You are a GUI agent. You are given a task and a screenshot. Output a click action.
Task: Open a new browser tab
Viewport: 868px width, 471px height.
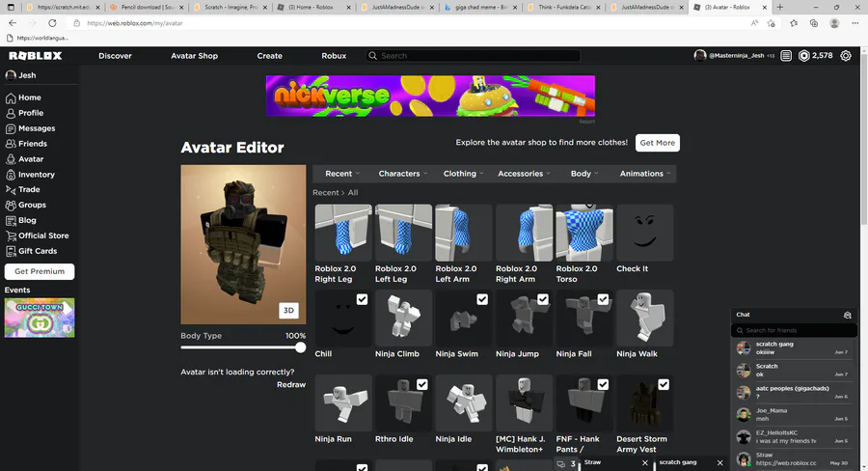coord(779,7)
